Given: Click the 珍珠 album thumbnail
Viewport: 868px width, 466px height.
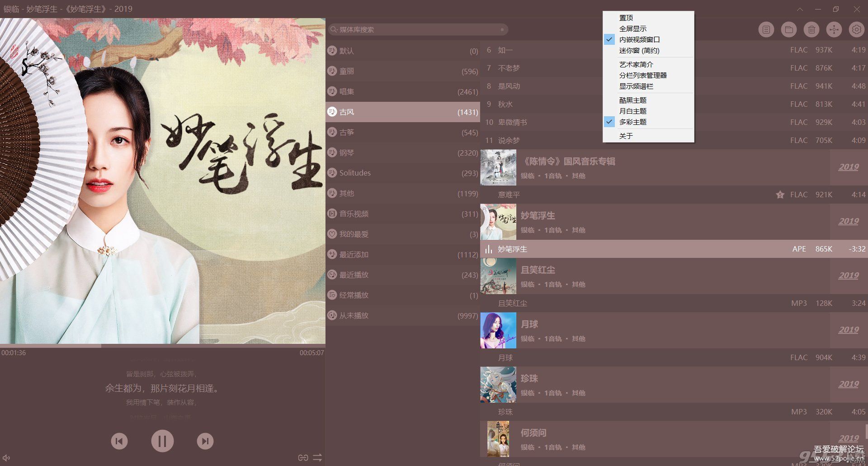Looking at the screenshot, I should (x=498, y=385).
